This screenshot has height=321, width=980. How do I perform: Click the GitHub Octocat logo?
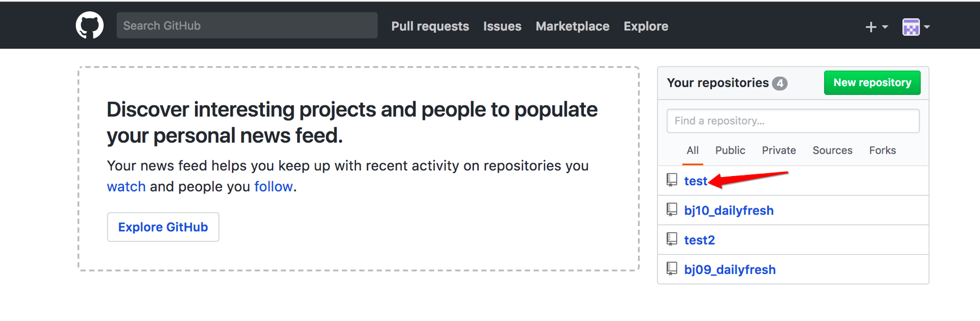point(90,25)
